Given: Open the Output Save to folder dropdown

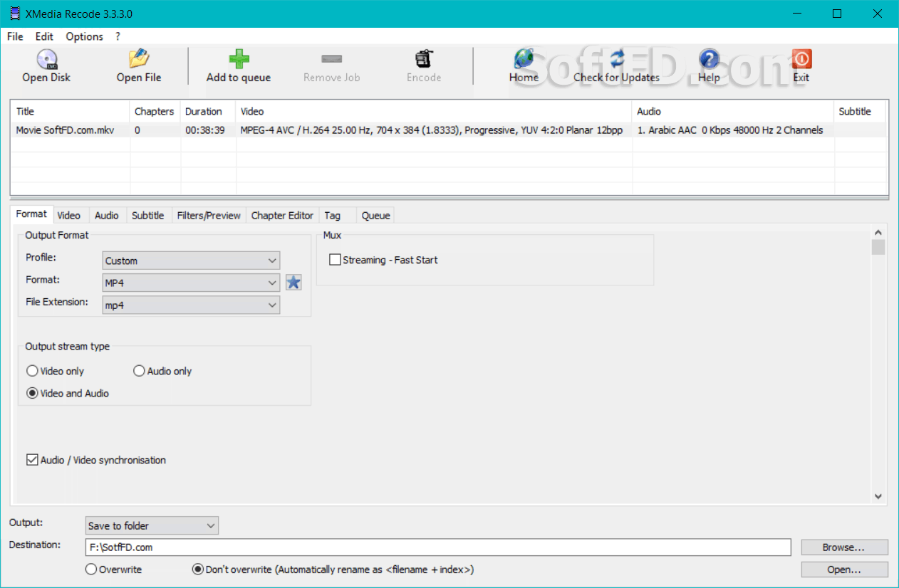Looking at the screenshot, I should point(152,526).
